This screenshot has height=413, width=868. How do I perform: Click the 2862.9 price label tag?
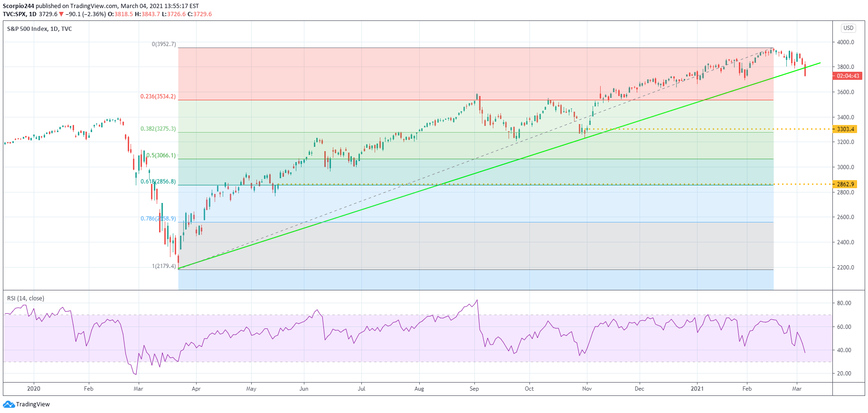tap(845, 184)
